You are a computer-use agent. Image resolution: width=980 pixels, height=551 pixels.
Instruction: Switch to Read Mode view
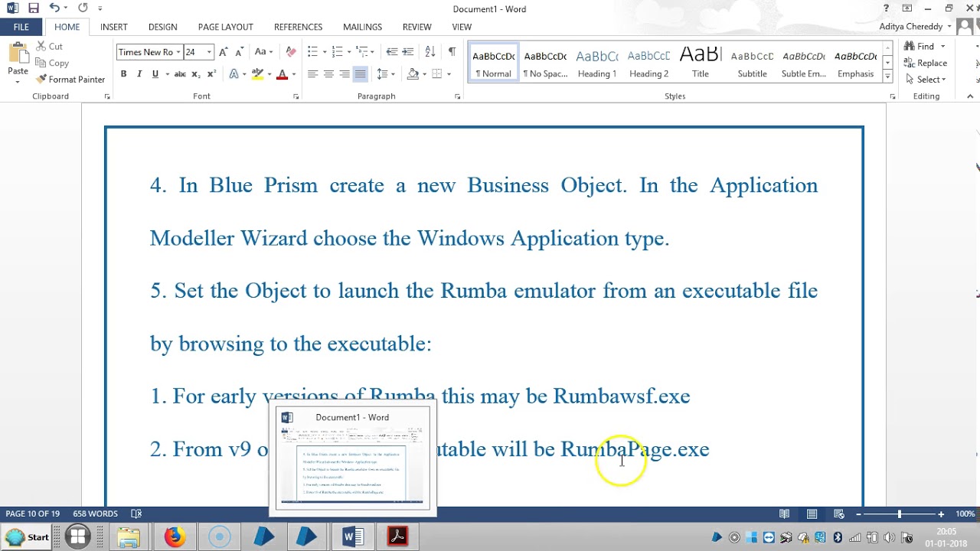pos(784,514)
